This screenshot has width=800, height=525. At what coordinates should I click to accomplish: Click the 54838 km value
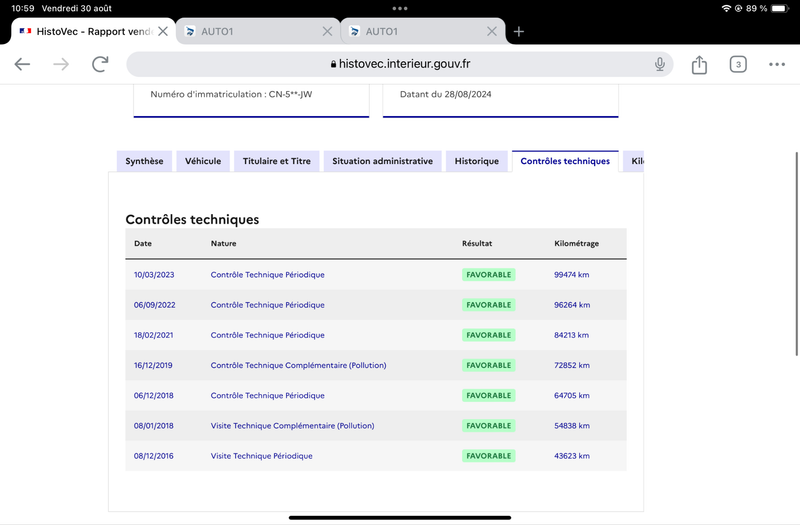[572, 426]
